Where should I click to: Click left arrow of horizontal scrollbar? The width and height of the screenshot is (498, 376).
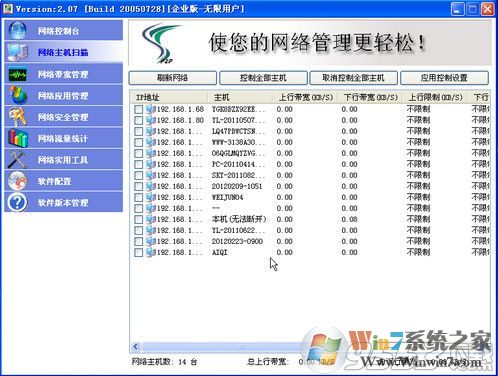click(x=136, y=347)
